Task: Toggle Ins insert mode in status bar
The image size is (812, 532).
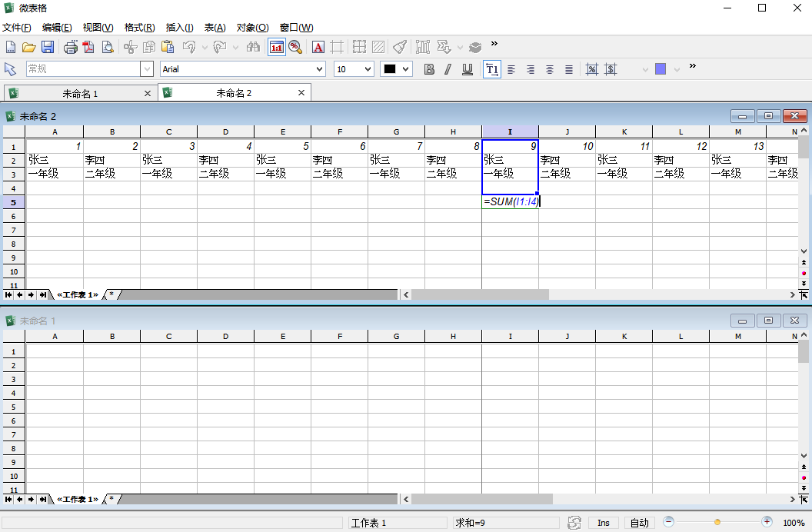Action: pos(604,523)
